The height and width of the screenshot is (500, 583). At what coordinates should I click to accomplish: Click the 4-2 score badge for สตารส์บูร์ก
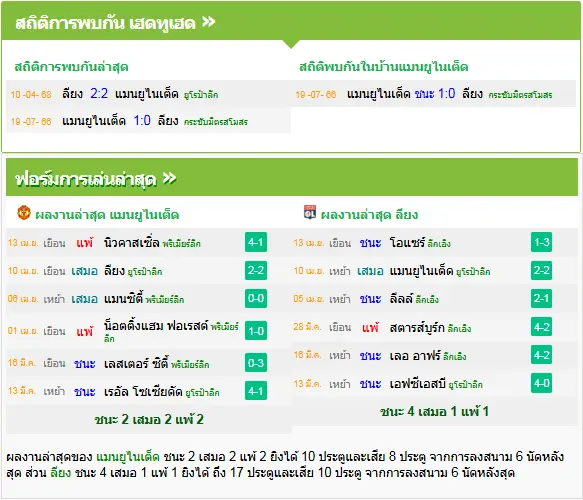point(541,327)
